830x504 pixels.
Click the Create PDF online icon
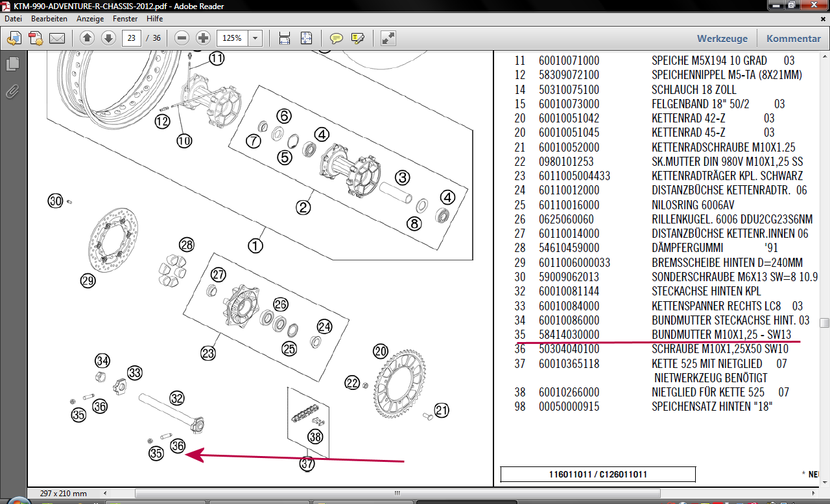[35, 38]
